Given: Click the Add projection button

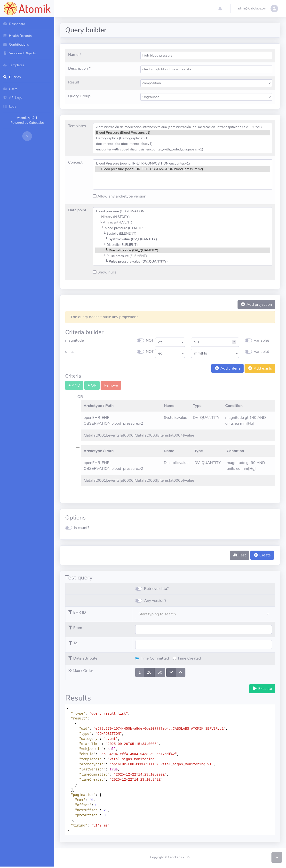Looking at the screenshot, I should tap(256, 304).
